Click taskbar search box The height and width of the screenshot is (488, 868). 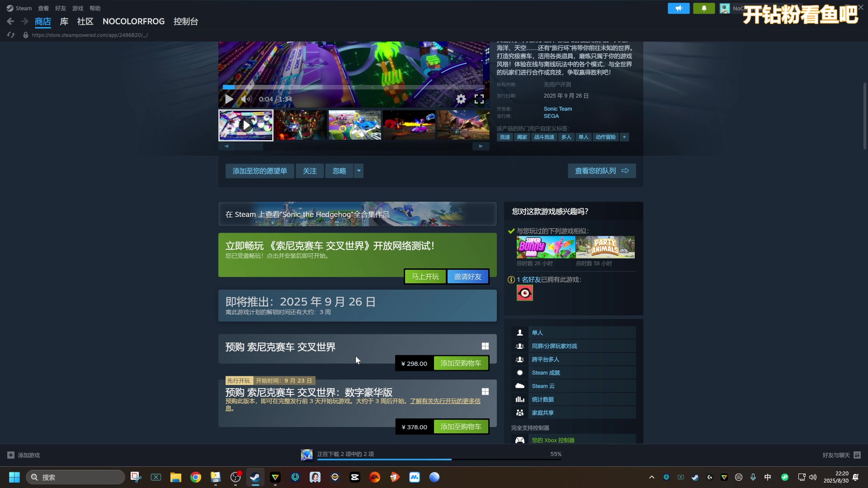pyautogui.click(x=75, y=477)
